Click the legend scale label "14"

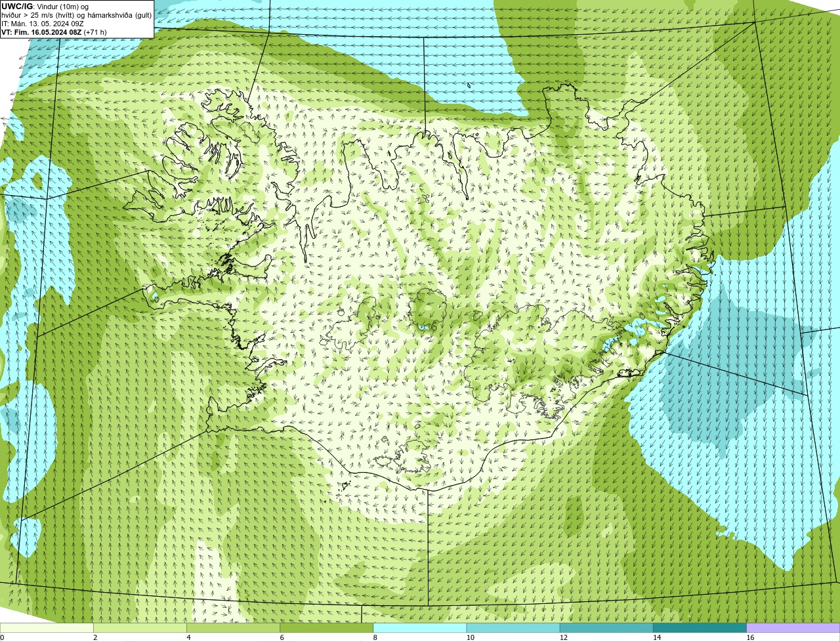[x=657, y=637]
